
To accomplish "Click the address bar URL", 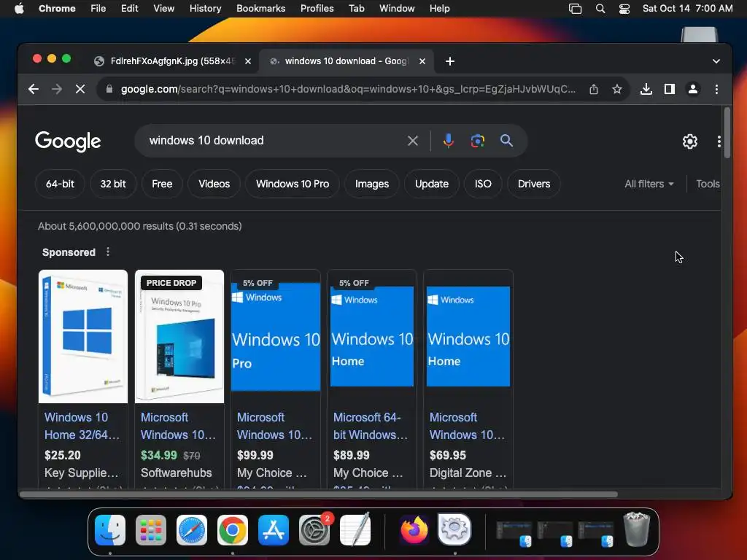I will [x=348, y=89].
